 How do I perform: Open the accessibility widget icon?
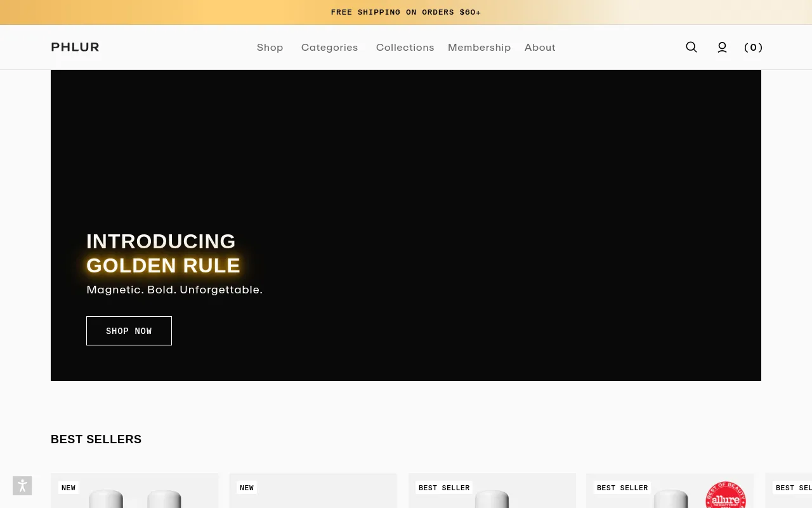pyautogui.click(x=22, y=486)
